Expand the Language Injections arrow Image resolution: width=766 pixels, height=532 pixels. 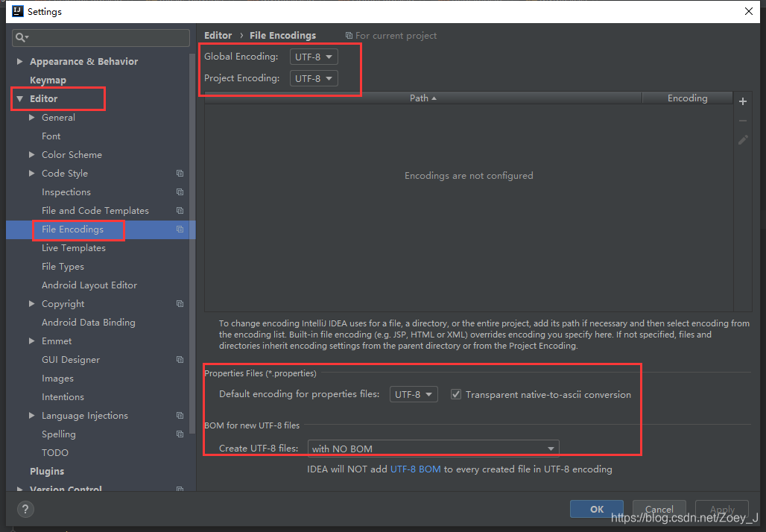pyautogui.click(x=32, y=416)
